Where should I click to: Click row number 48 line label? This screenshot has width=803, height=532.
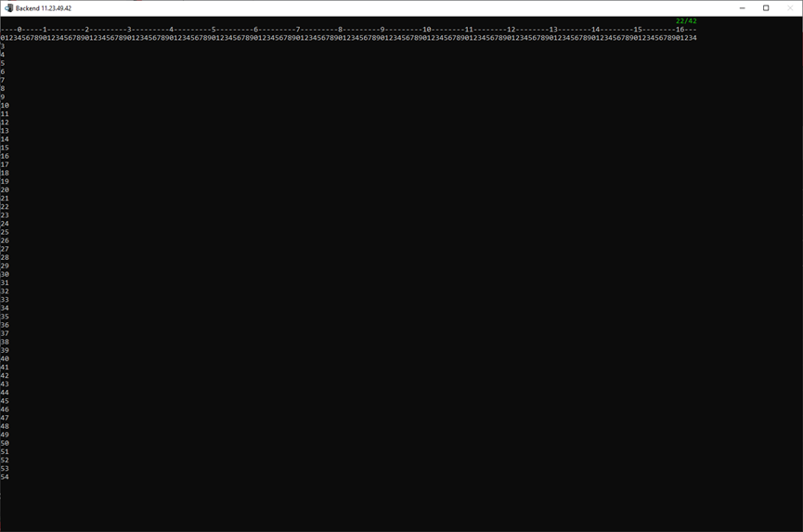(x=5, y=426)
